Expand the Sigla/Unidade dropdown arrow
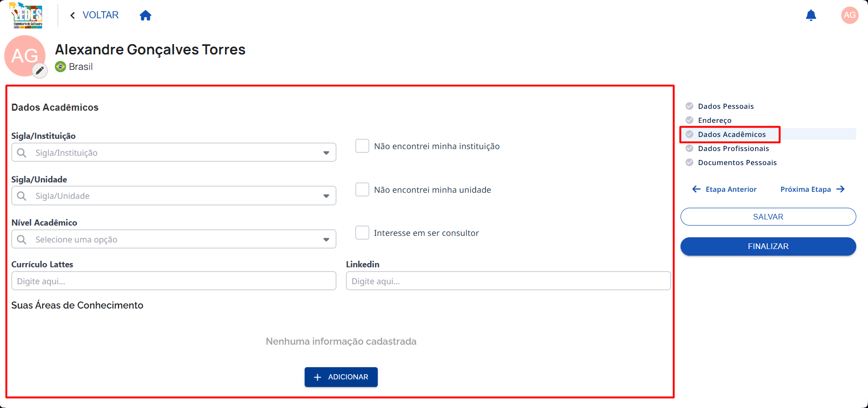 click(326, 196)
